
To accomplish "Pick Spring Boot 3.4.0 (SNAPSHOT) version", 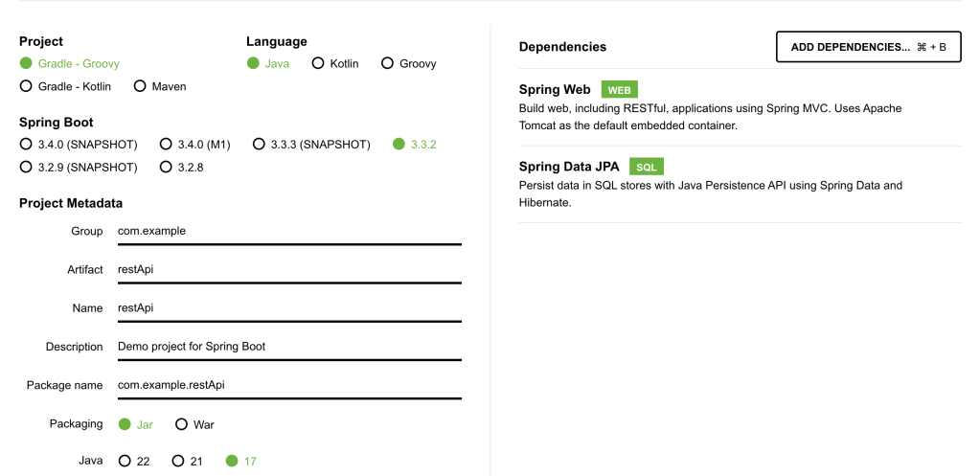I will pos(26,145).
